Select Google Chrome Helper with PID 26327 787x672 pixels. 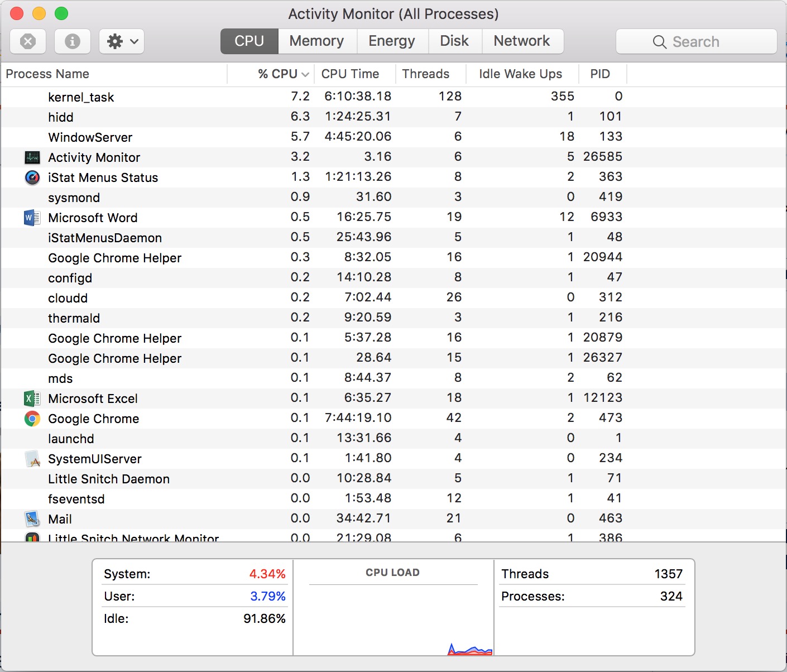[393, 358]
